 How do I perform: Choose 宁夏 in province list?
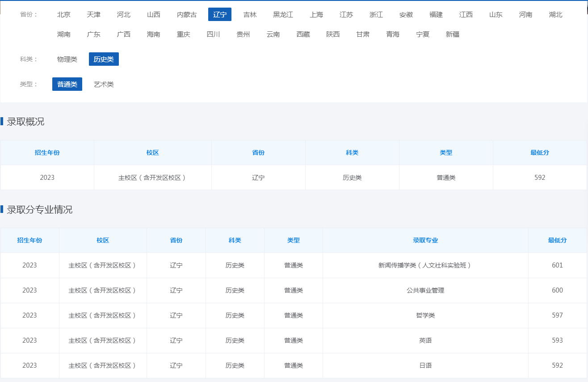[x=423, y=34]
